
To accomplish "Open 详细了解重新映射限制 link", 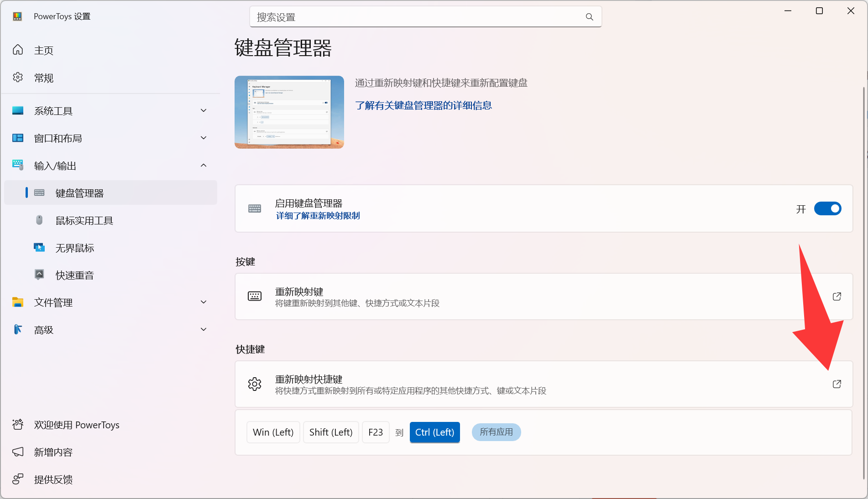I will point(318,216).
